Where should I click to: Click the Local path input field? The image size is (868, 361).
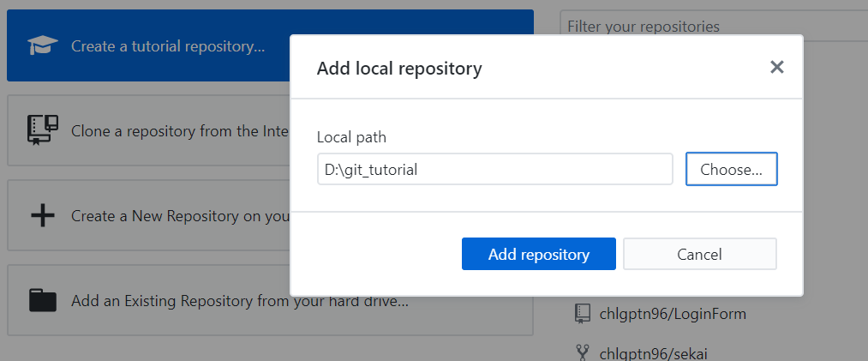point(495,170)
